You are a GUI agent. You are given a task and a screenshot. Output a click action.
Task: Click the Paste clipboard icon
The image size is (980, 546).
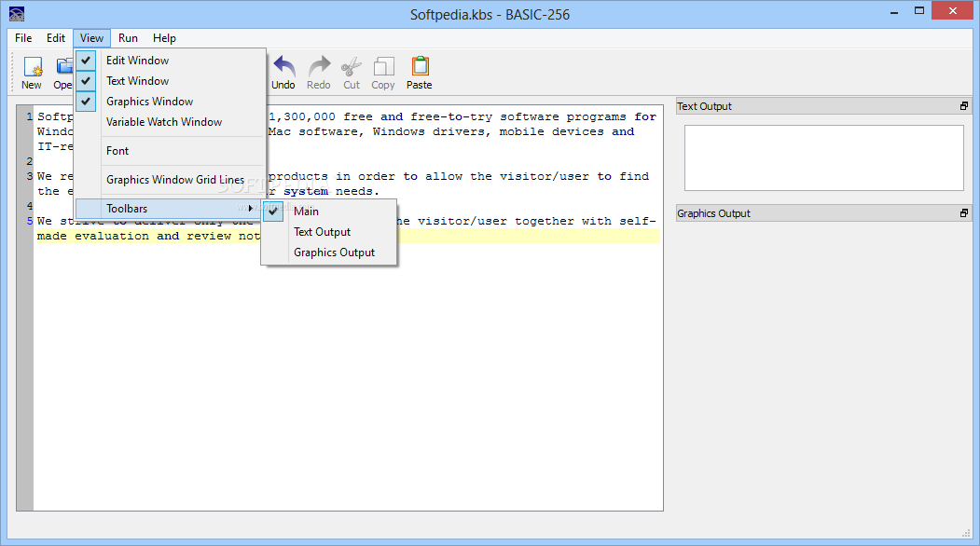coord(420,66)
